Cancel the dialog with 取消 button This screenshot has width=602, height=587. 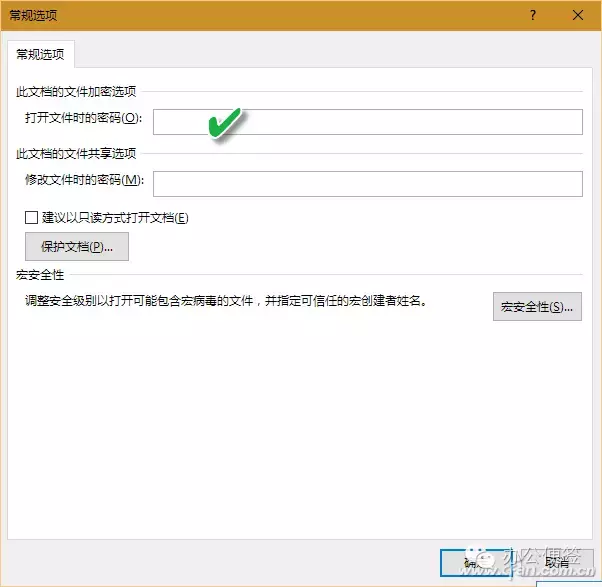click(557, 563)
